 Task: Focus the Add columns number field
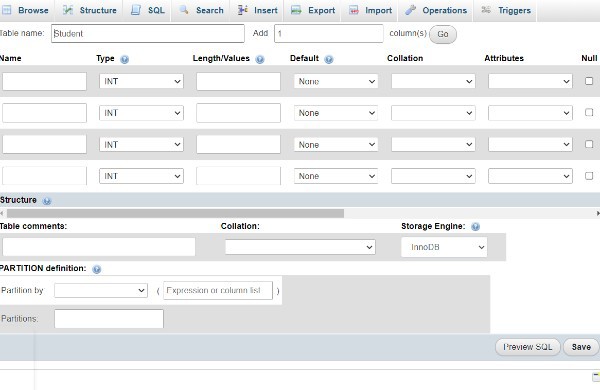coord(329,34)
